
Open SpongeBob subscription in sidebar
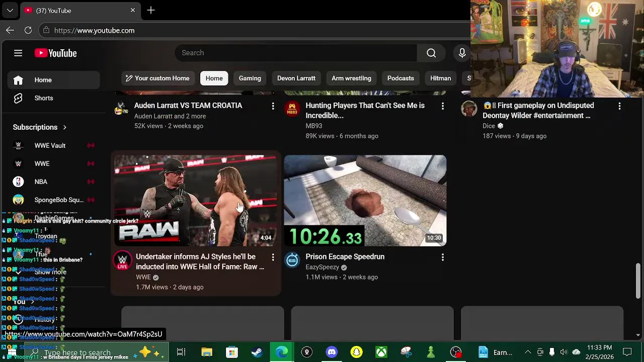click(53, 200)
